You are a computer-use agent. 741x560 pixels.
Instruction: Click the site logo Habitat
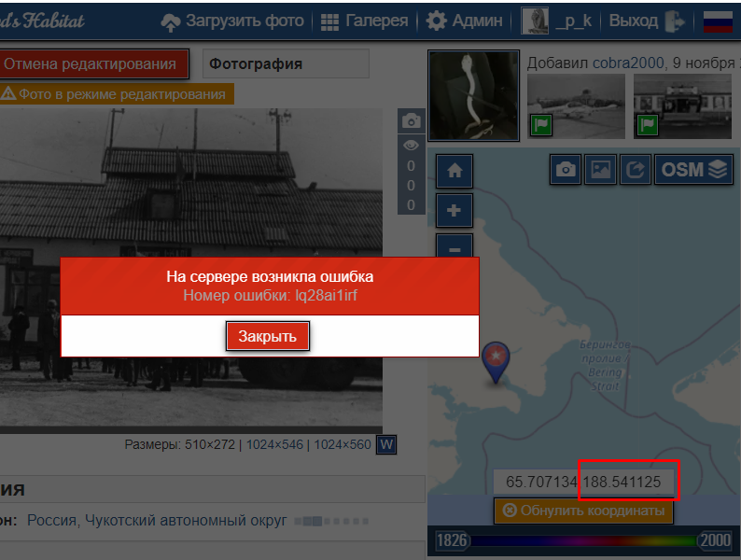click(42, 21)
